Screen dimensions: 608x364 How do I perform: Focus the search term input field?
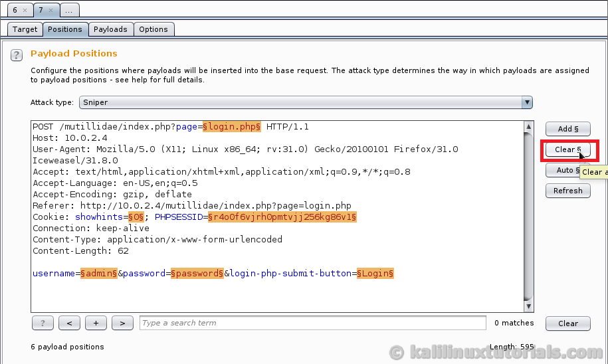point(312,323)
